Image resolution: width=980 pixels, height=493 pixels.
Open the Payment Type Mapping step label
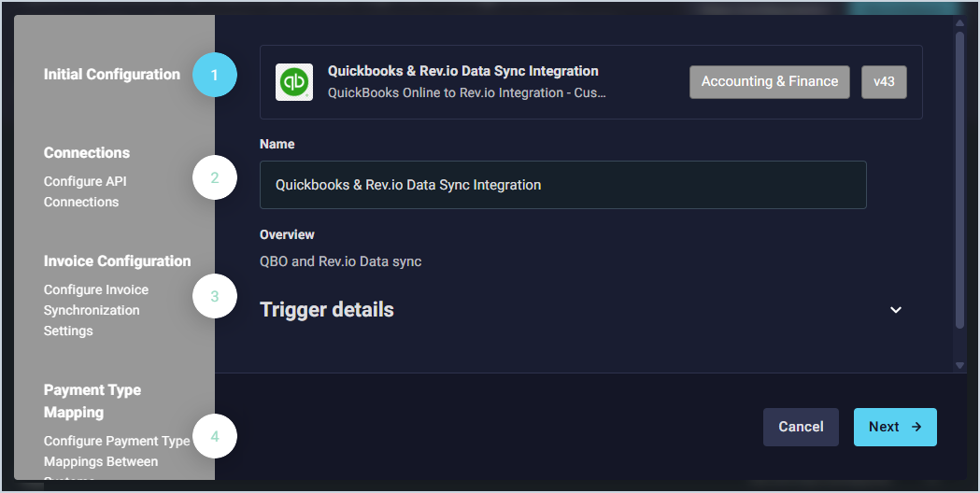[x=92, y=401]
